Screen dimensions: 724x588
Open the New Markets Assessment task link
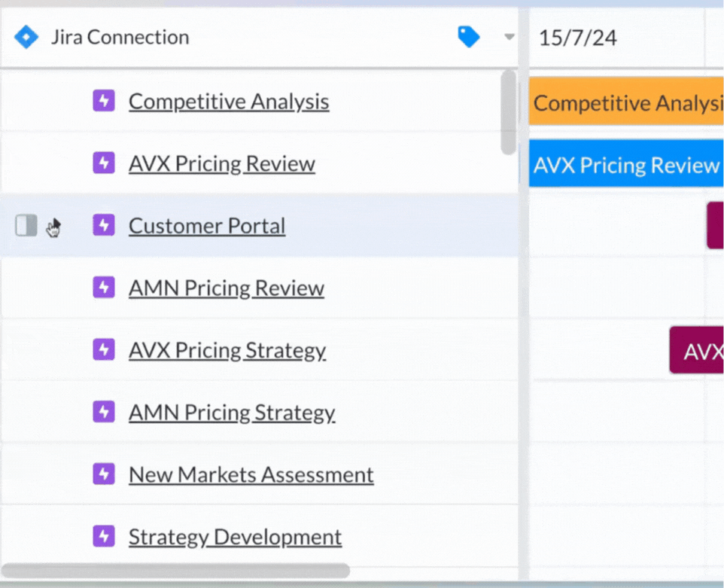coord(251,474)
